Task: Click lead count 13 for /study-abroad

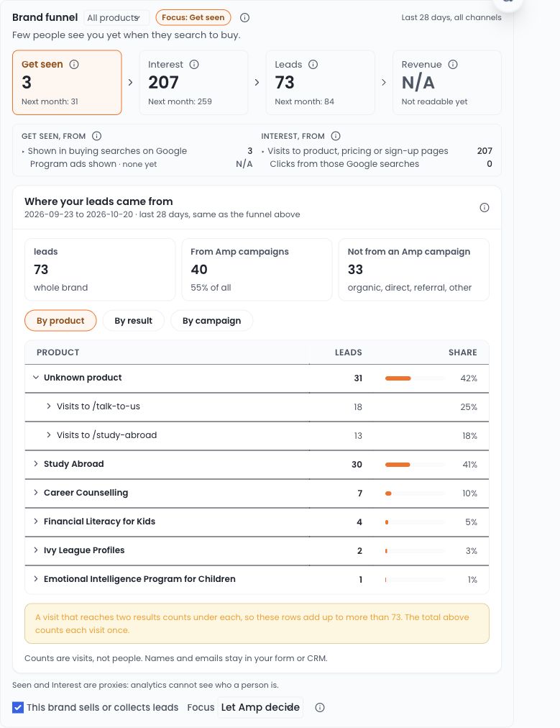Action: (358, 436)
